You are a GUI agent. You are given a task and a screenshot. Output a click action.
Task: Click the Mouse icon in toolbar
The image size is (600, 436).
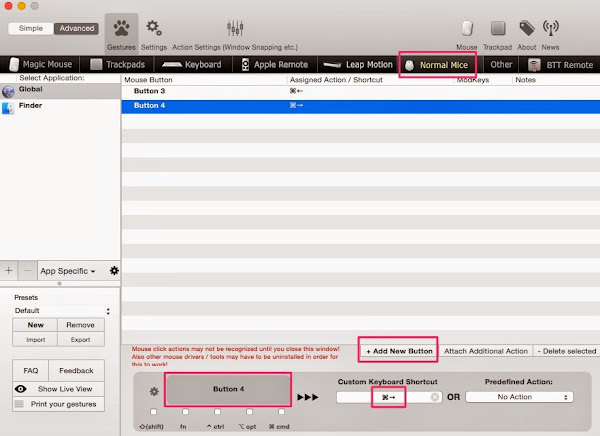[466, 33]
